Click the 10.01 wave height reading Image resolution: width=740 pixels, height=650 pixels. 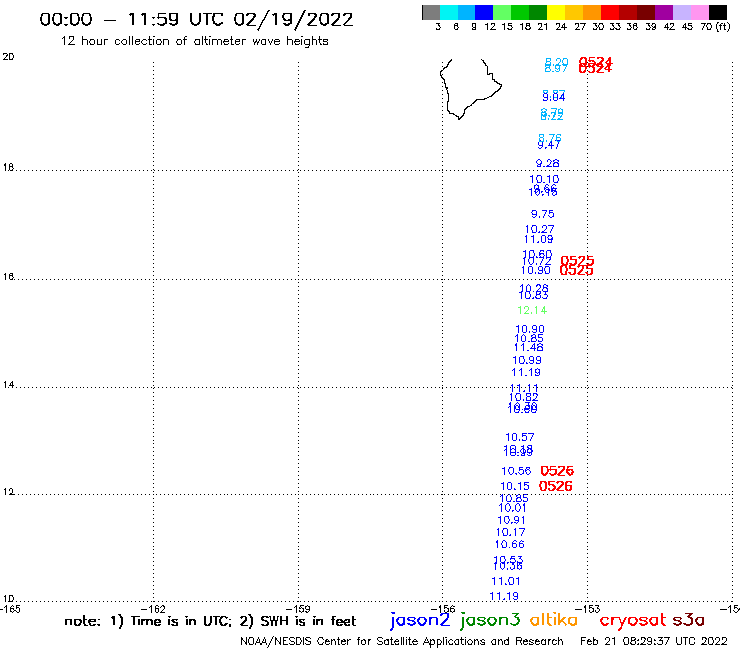click(x=512, y=508)
